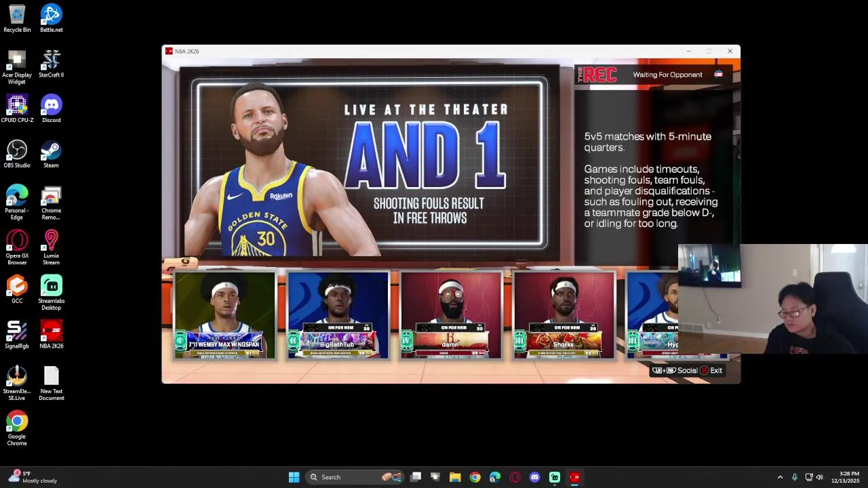Open the SignalRgb desktop icon
Screen dimensions: 868x488
pos(17,335)
